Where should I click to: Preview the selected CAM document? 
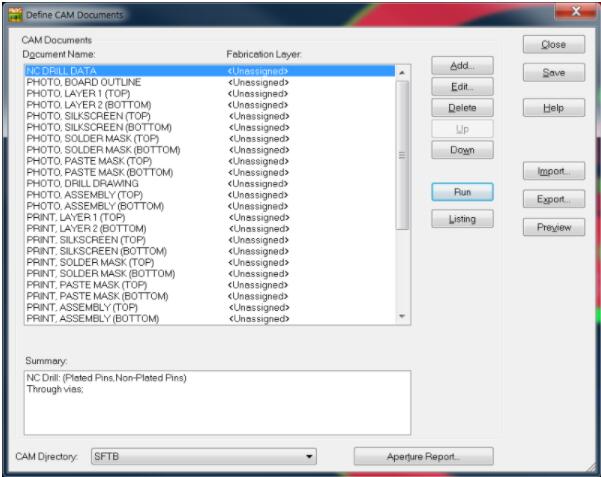coord(554,227)
